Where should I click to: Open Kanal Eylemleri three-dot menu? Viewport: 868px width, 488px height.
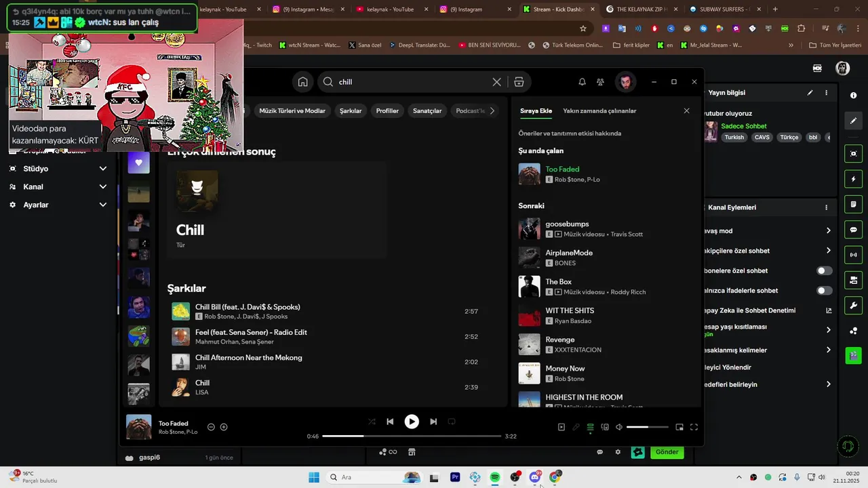tap(826, 207)
